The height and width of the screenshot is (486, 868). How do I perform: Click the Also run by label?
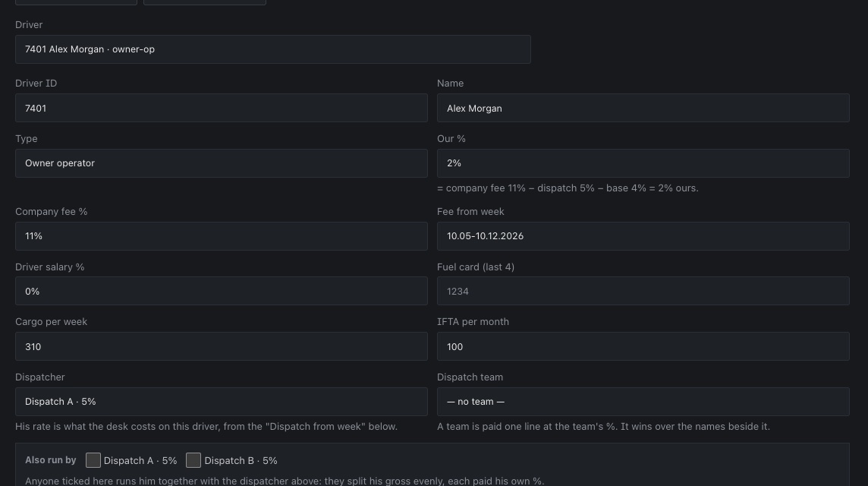[50, 460]
